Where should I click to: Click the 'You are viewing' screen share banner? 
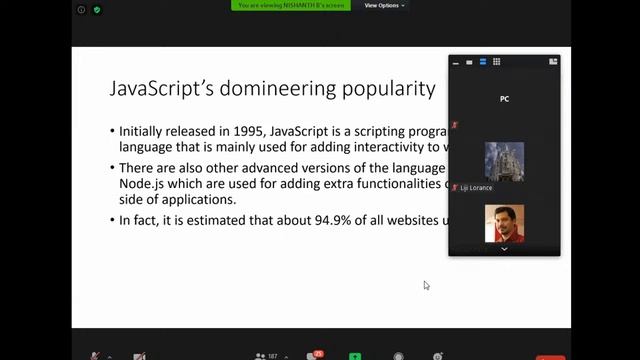point(291,5)
